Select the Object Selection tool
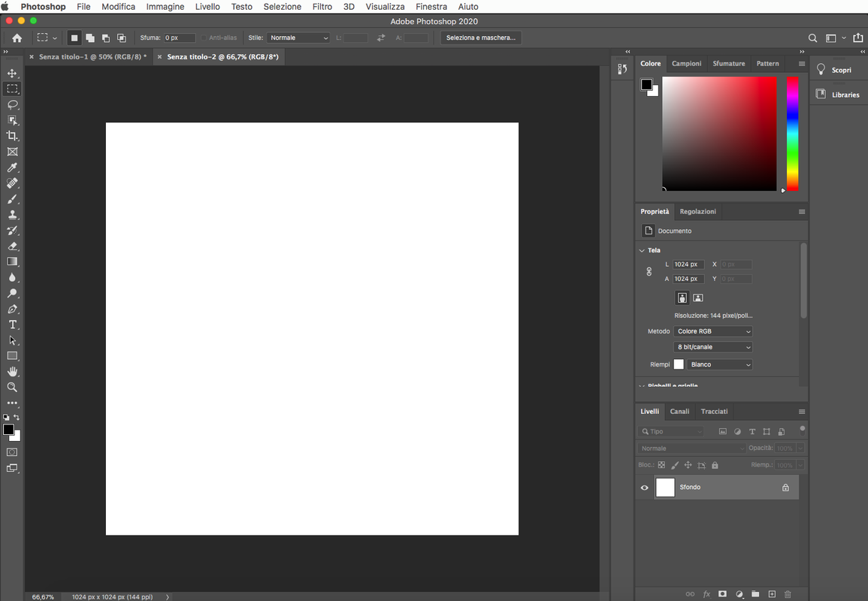Viewport: 868px width, 601px height. tap(12, 120)
